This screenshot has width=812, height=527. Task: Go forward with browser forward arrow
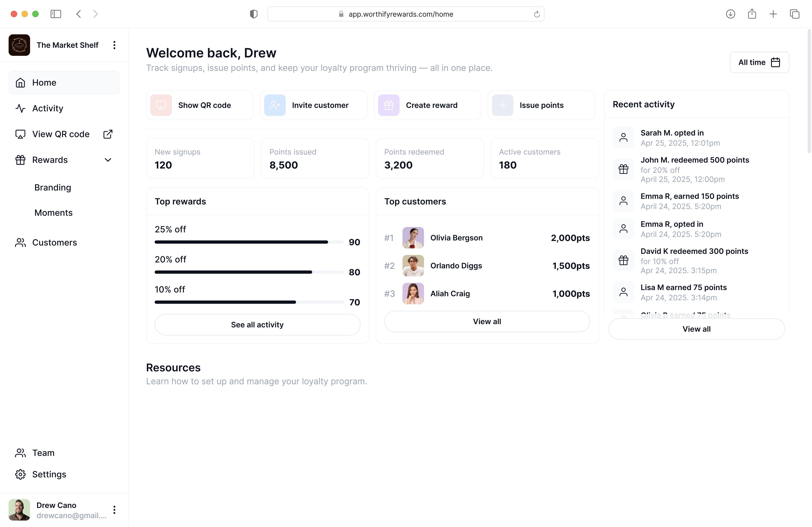tap(96, 14)
